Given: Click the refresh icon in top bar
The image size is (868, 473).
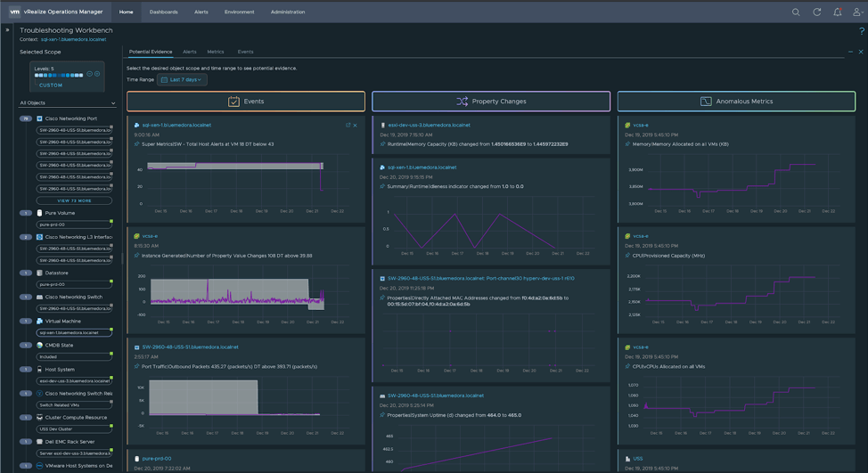Looking at the screenshot, I should tap(816, 12).
